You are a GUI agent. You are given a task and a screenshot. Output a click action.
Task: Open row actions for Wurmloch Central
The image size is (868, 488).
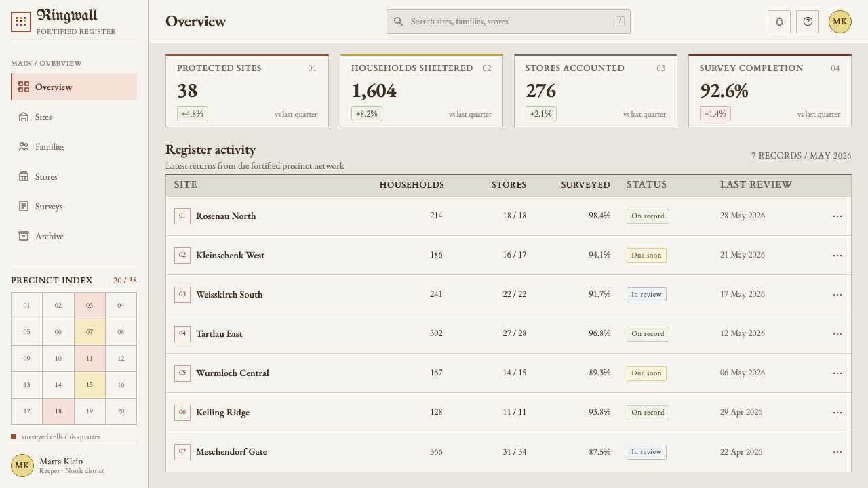pyautogui.click(x=837, y=373)
